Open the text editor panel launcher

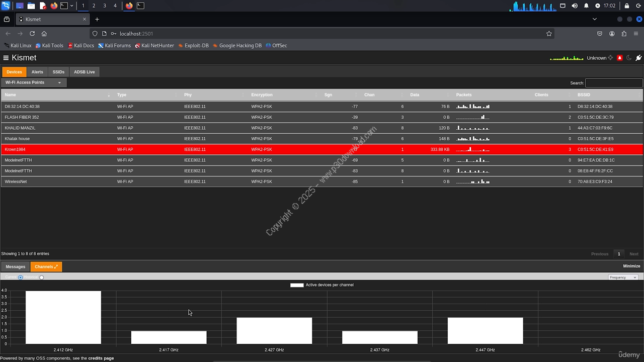click(x=43, y=6)
